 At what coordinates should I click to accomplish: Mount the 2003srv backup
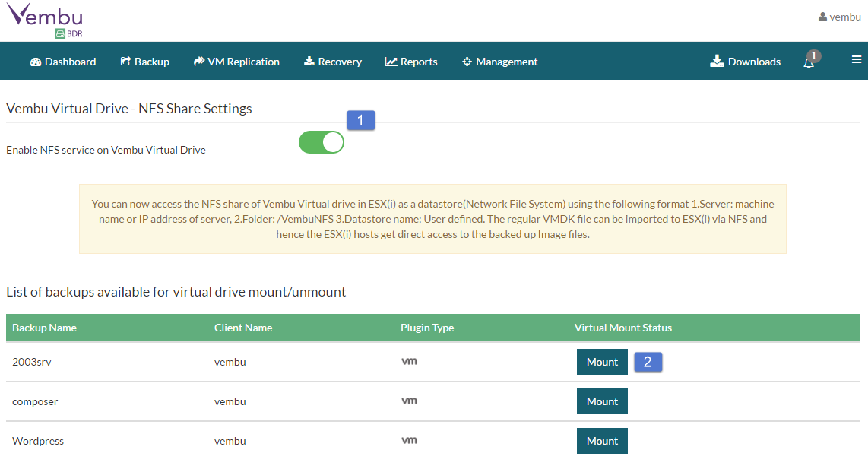pos(602,362)
